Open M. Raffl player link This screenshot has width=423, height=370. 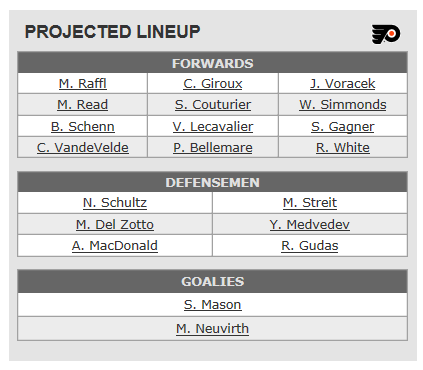83,83
